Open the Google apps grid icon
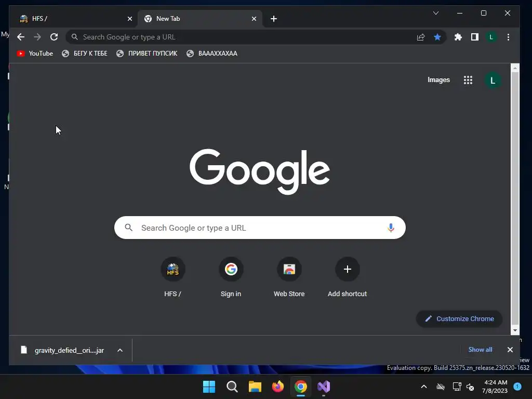The height and width of the screenshot is (399, 532). point(468,80)
